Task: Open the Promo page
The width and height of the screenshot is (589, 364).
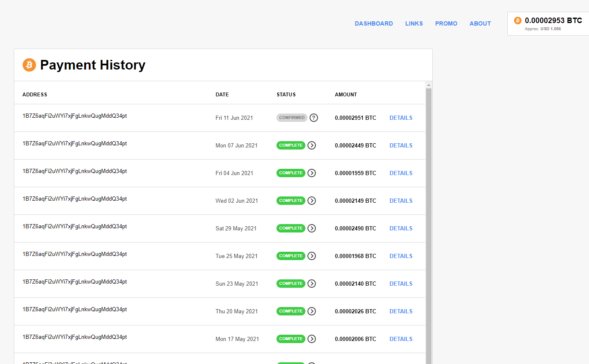Action: click(x=446, y=23)
